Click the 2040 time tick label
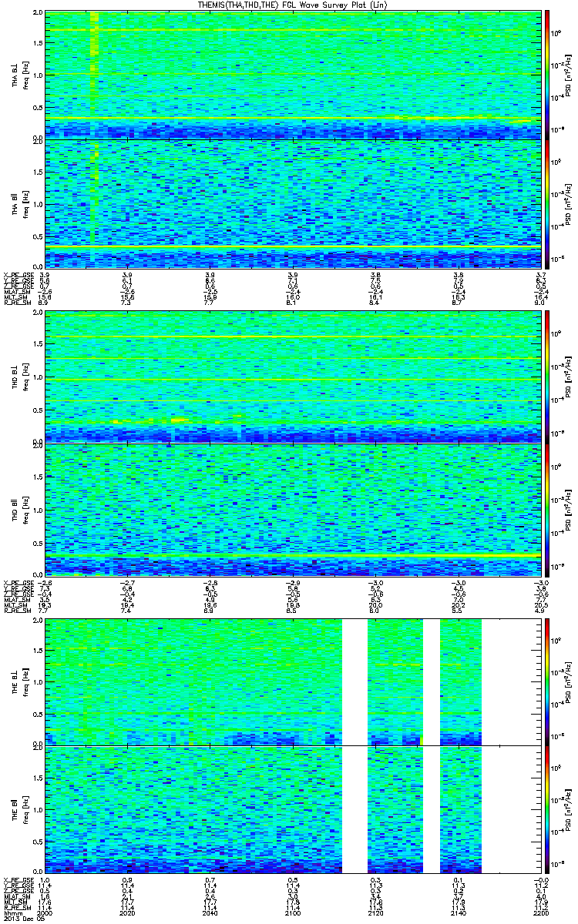Viewport: 578px width, 924px height. click(210, 912)
